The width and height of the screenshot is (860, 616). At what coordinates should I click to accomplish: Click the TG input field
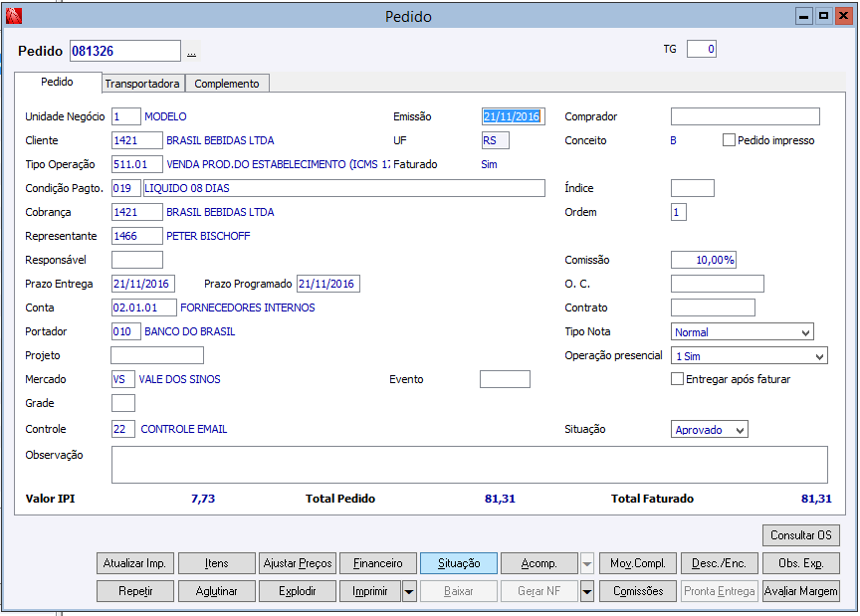702,50
